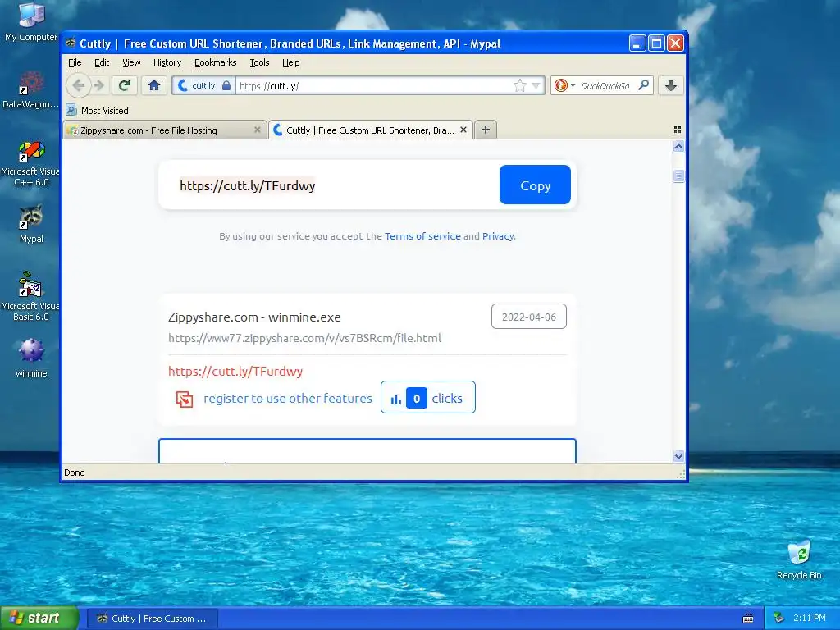Viewport: 840px width, 630px height.
Task: Click the search magnifier icon
Action: [644, 85]
